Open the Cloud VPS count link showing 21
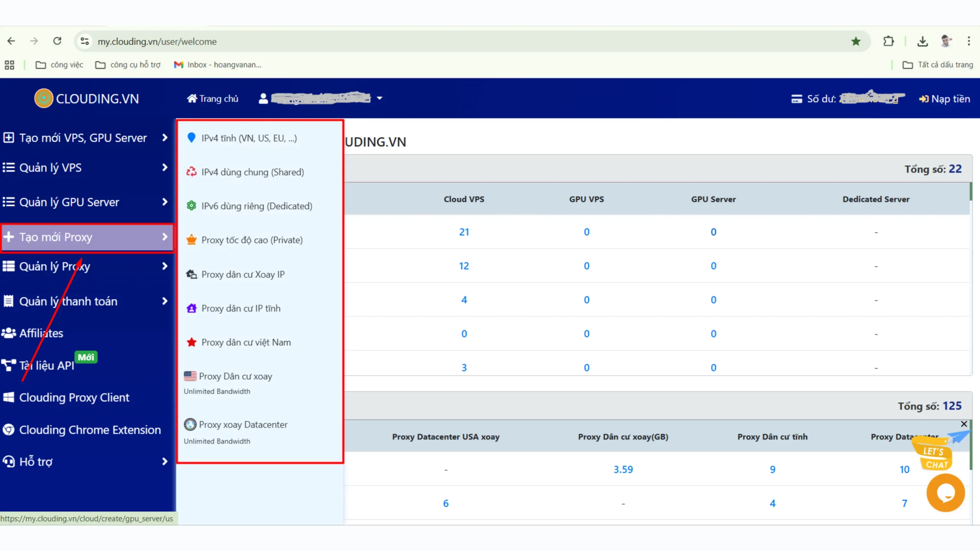The image size is (980, 551). coord(464,232)
